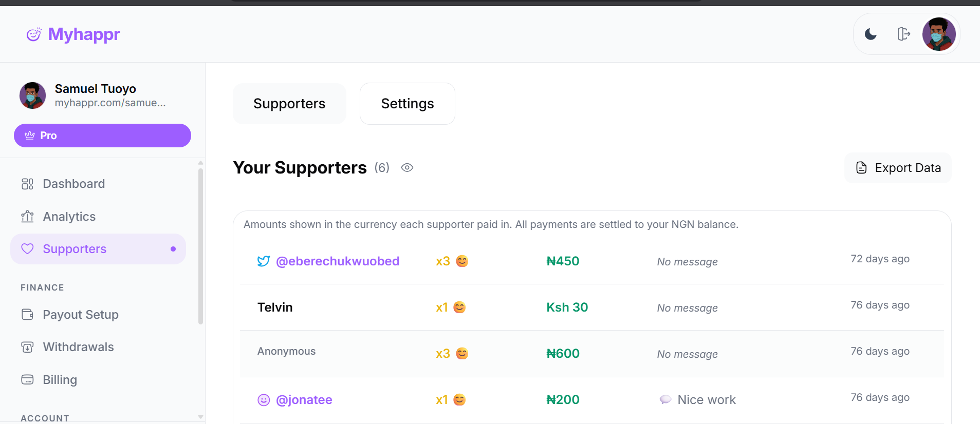
Task: Switch to the Settings tab
Action: (408, 104)
